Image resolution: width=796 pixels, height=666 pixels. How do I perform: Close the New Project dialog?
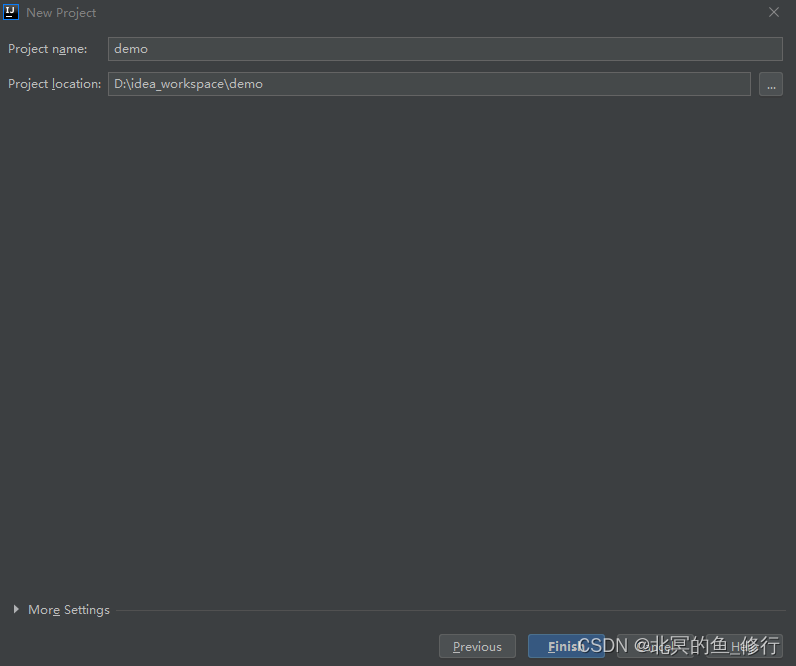pos(774,12)
